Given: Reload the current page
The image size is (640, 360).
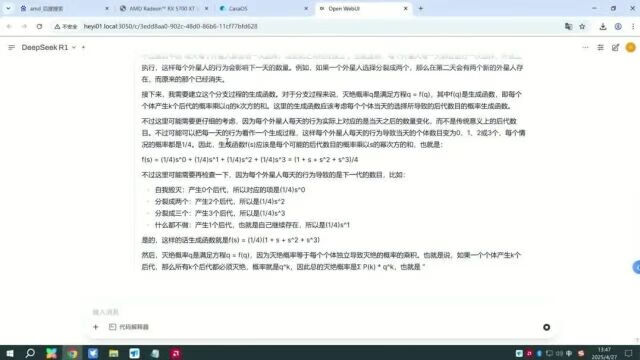Looking at the screenshot, I should pyautogui.click(x=39, y=26).
